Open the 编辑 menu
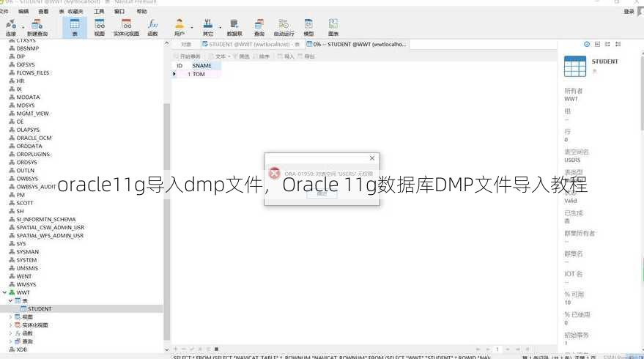Screen dimensions: 644x359 pos(23,11)
